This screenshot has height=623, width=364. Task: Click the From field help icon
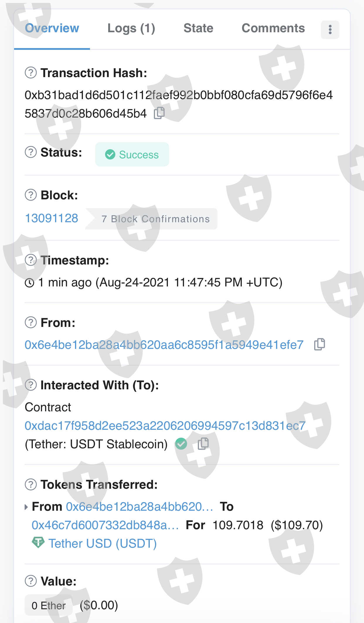click(x=31, y=322)
